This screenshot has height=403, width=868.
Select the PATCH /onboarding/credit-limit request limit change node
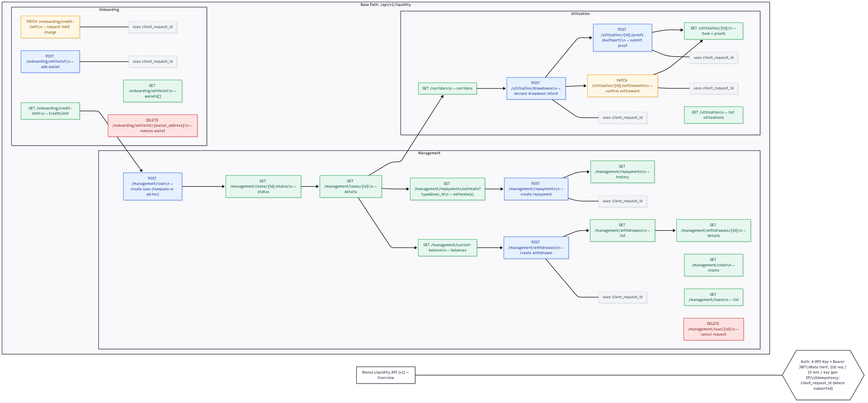[50, 27]
